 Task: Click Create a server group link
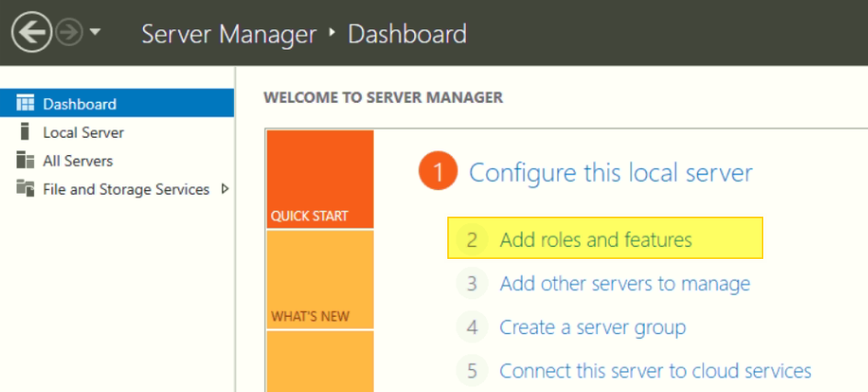(x=592, y=327)
